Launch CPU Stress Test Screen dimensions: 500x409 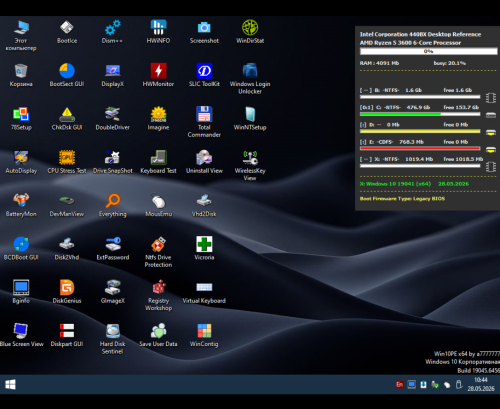pyautogui.click(x=67, y=162)
